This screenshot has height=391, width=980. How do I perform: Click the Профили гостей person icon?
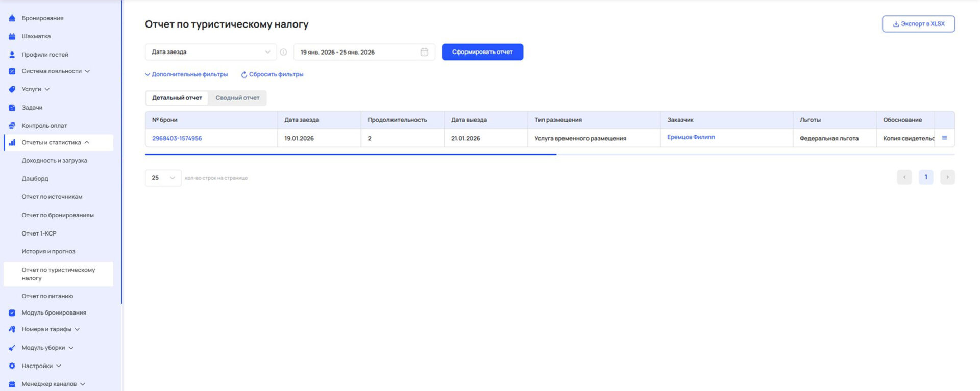(12, 55)
